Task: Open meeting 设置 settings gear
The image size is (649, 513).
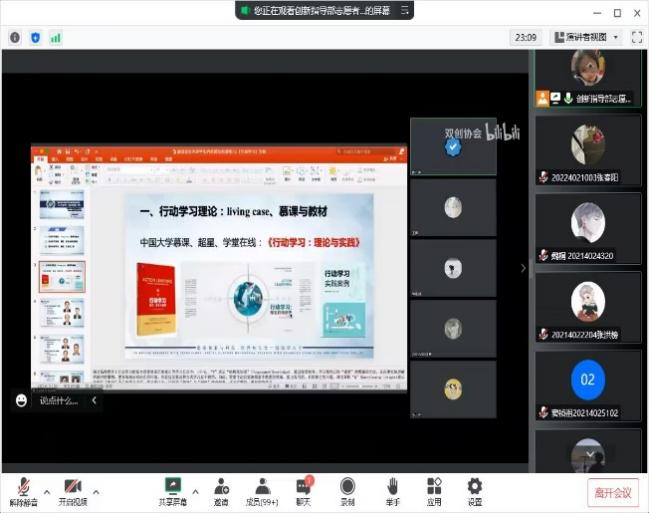Action: tap(475, 490)
